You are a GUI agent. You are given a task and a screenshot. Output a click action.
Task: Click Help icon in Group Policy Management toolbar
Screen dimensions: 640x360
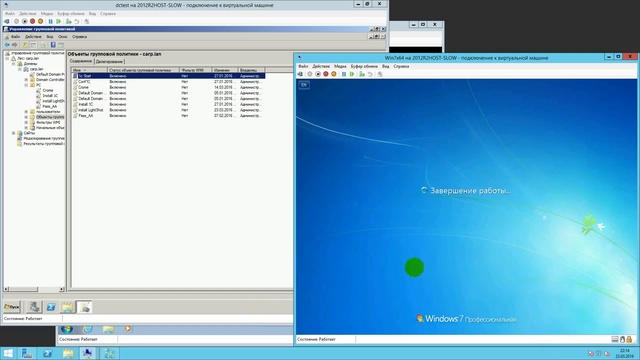(53, 45)
